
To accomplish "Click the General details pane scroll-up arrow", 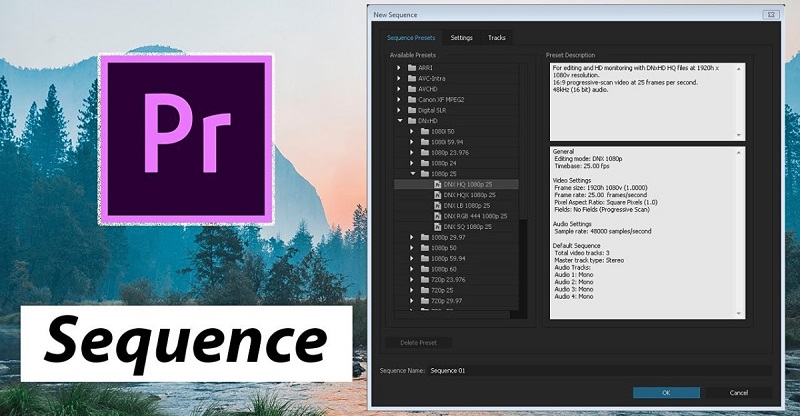I will 739,152.
